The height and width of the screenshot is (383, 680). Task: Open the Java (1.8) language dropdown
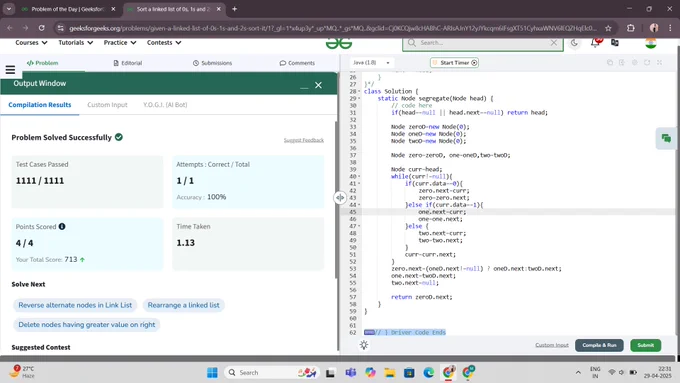click(x=371, y=62)
